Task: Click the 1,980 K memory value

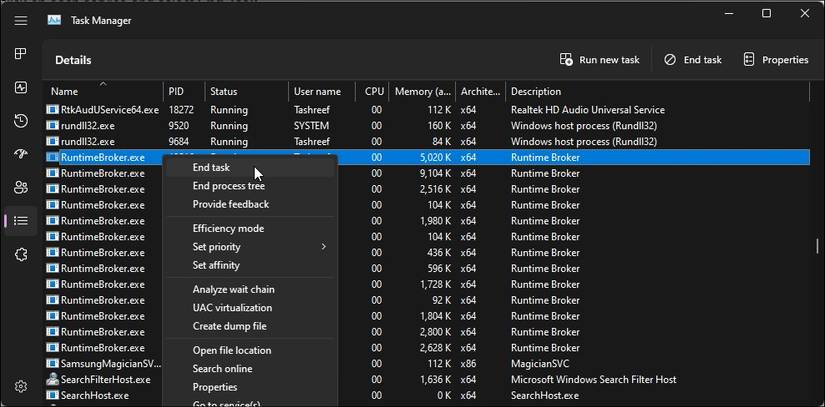Action: (435, 221)
